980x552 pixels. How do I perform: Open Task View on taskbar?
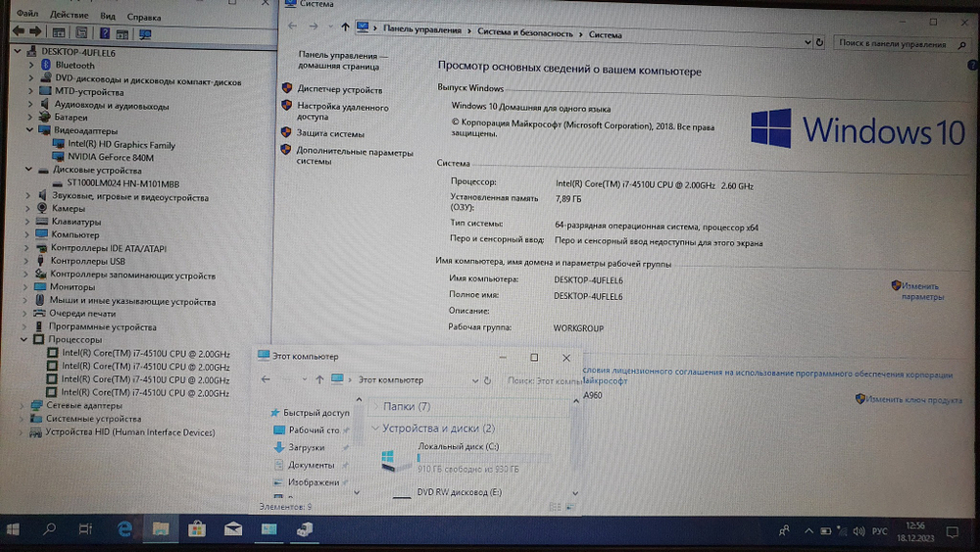[x=85, y=529]
